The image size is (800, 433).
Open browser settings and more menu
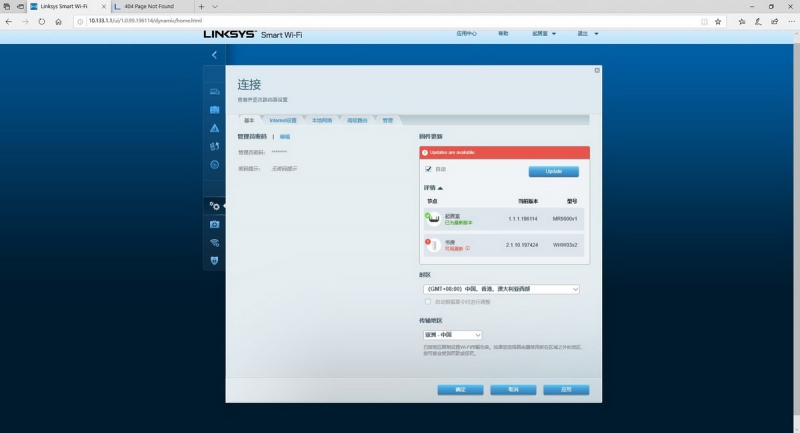(x=791, y=21)
